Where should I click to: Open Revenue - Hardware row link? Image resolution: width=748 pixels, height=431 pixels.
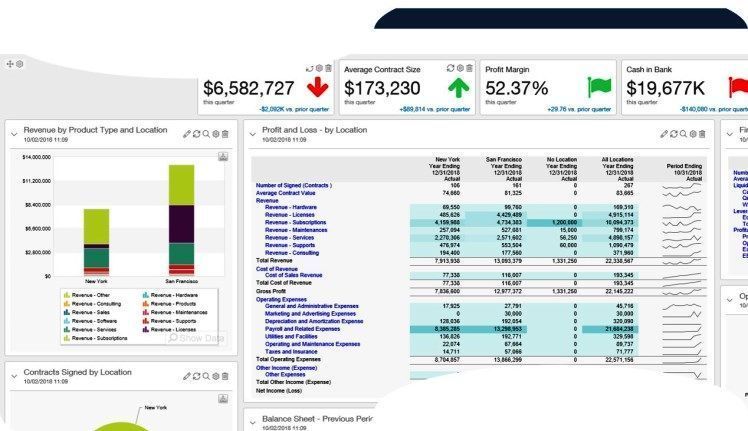[x=291, y=208]
